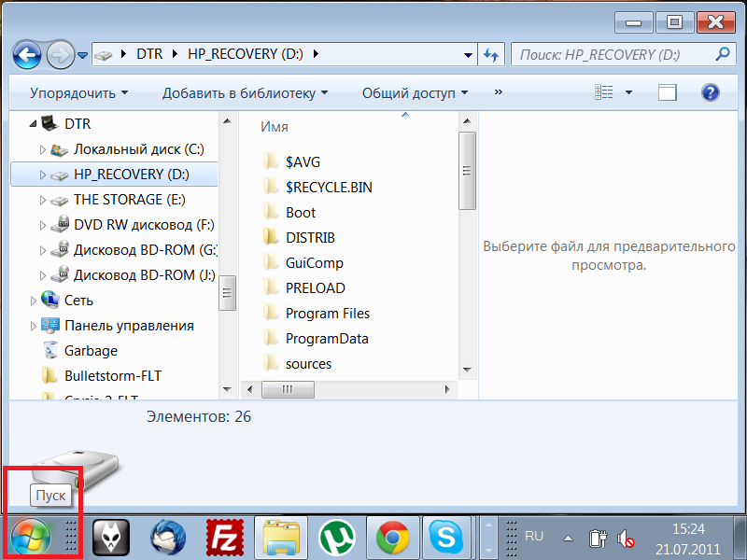
Task: Click the Имя column header
Action: coord(275,127)
